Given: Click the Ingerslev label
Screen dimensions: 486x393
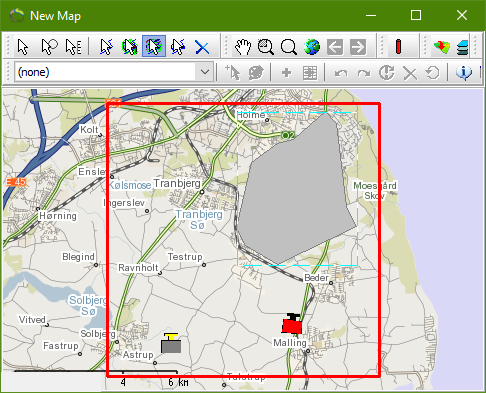Looking at the screenshot, I should [x=124, y=203].
